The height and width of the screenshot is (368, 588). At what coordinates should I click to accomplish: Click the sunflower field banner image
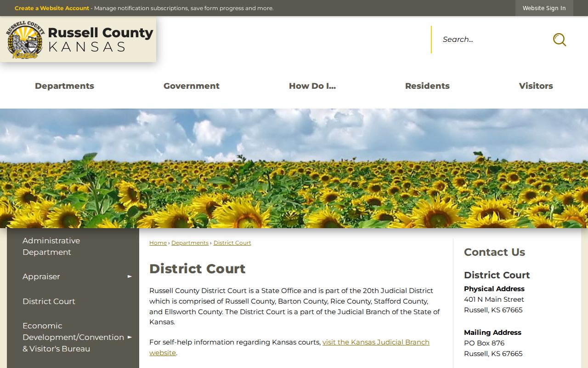pos(294,168)
